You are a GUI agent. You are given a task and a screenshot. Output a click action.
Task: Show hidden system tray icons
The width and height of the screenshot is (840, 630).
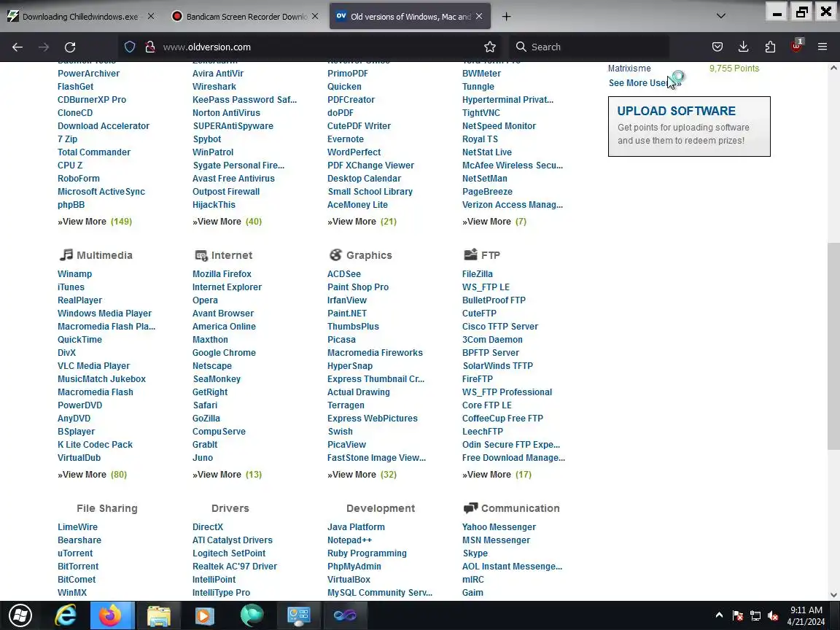tap(719, 615)
